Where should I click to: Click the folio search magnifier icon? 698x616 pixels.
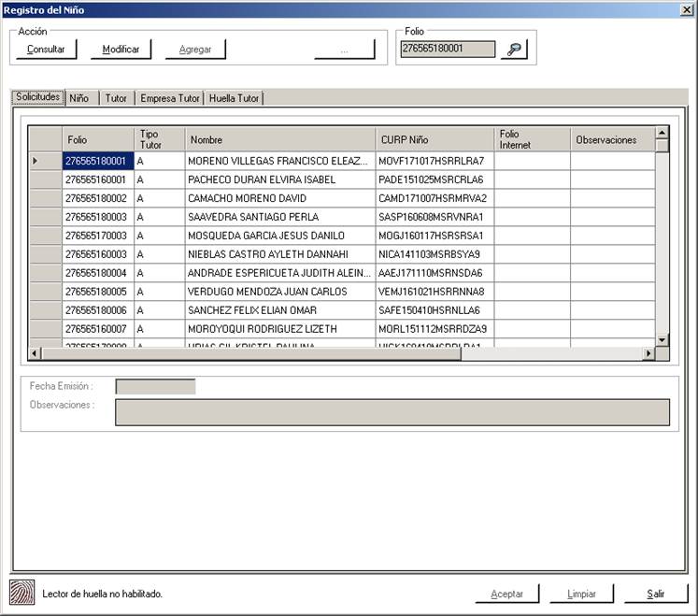pyautogui.click(x=514, y=49)
